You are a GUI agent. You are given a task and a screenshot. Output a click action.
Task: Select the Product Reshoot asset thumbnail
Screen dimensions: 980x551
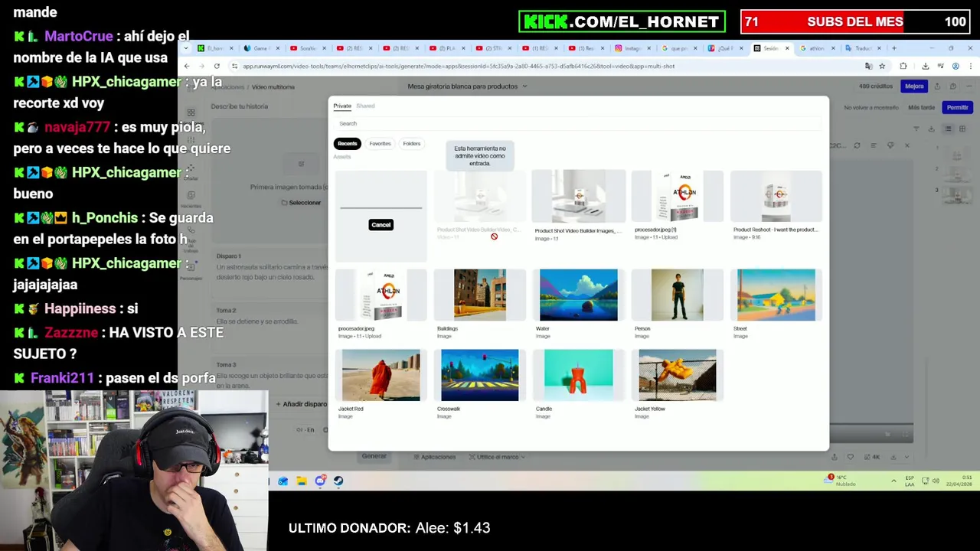[776, 197]
